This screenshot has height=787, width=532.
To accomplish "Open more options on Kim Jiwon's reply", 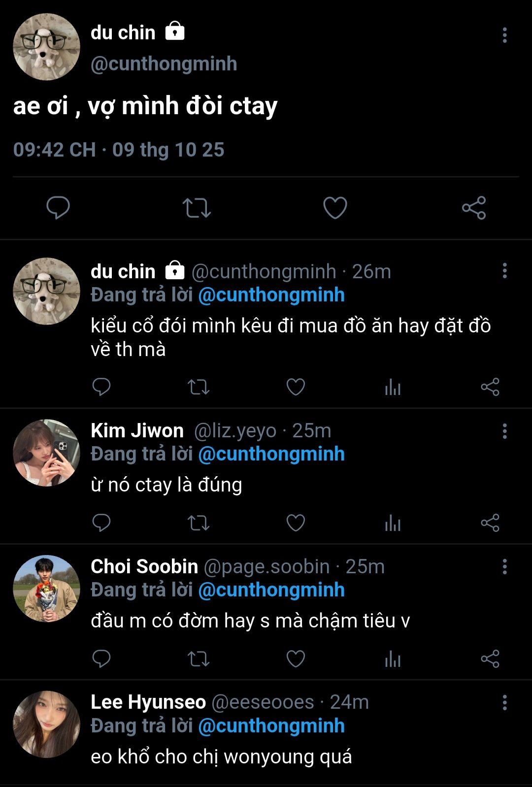I will pos(504,431).
